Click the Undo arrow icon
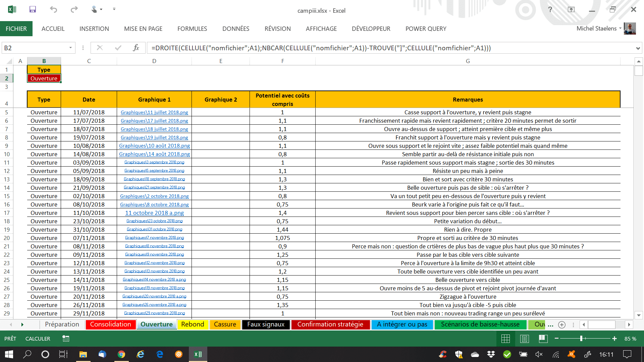Screen dimensions: 644x362 (53, 9)
